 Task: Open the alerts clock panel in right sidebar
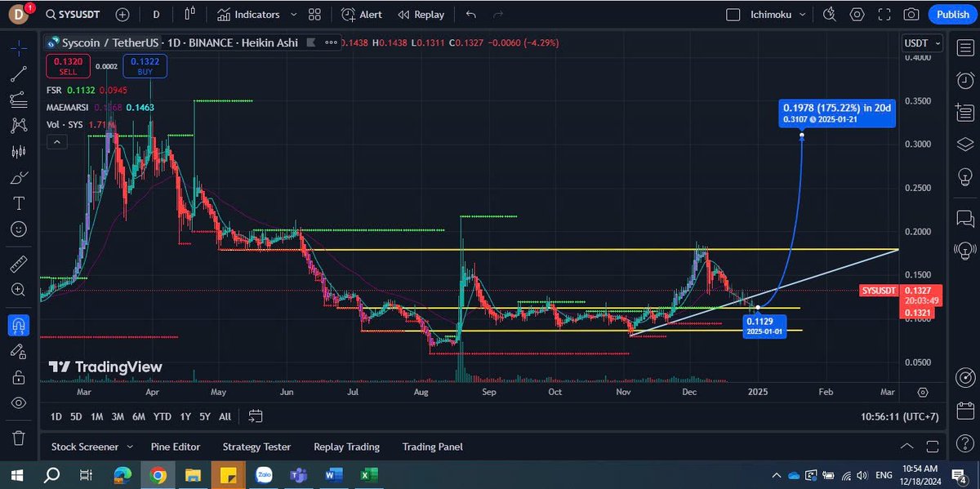pyautogui.click(x=964, y=79)
